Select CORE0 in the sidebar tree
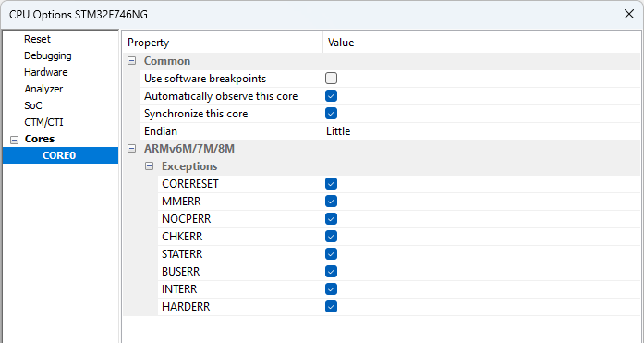 click(x=59, y=155)
